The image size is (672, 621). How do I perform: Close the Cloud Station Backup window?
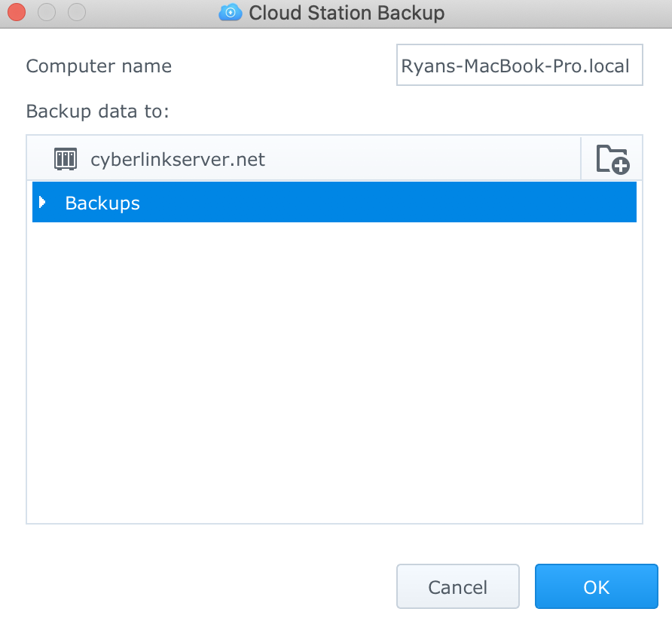click(x=17, y=12)
